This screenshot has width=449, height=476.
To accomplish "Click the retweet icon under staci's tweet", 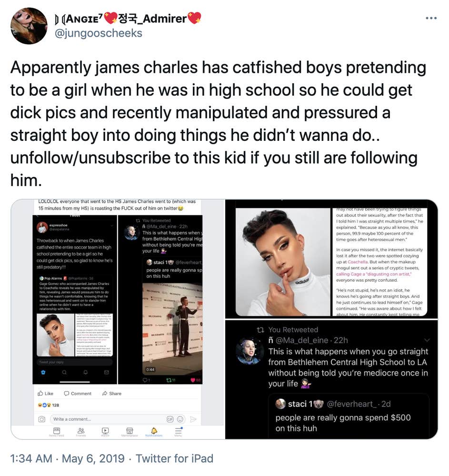I will (x=170, y=380).
